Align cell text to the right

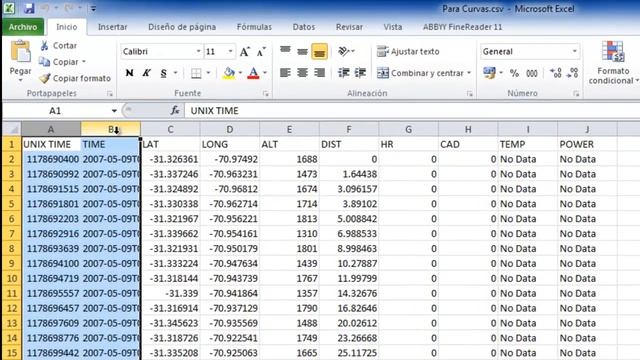pos(319,73)
